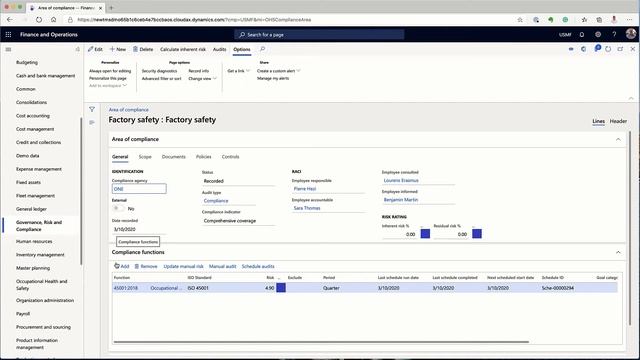Click the Edit pencil button
Image resolution: width=640 pixels, height=360 pixels.
click(95, 49)
